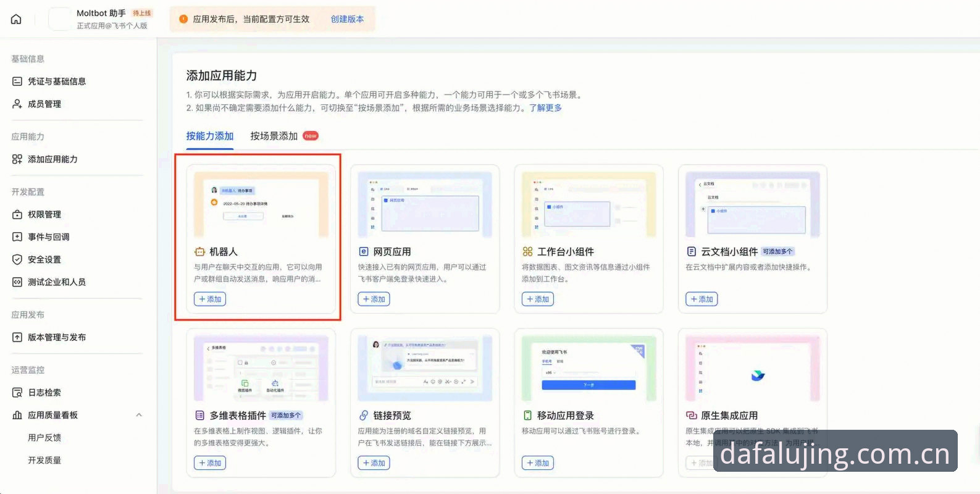
Task: Click the 网页应用 icon
Action: 364,252
